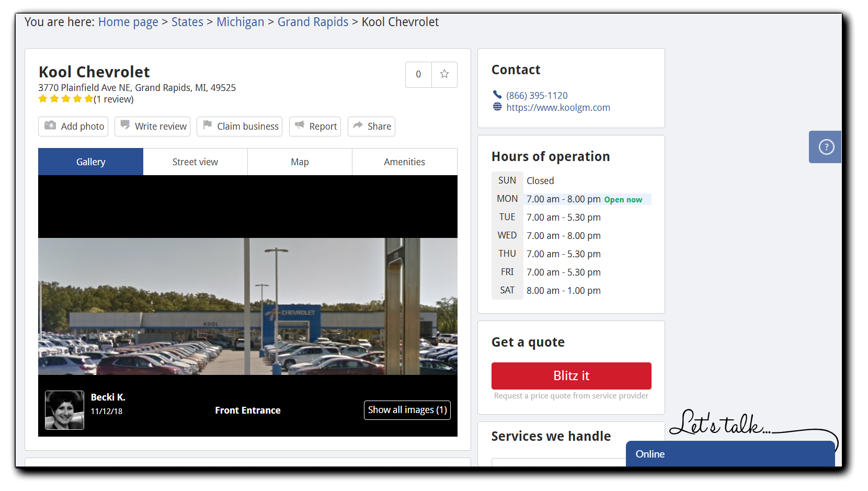
Task: Switch to the Street view tab
Action: pos(195,162)
